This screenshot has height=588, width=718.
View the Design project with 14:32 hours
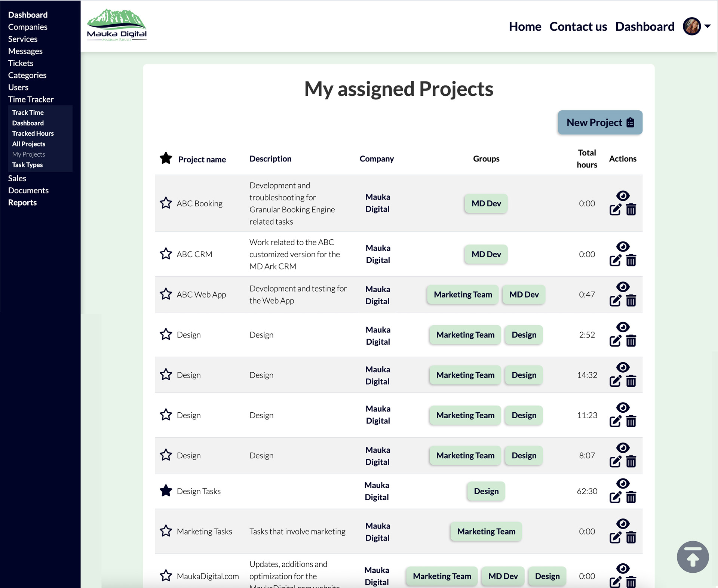click(x=623, y=367)
